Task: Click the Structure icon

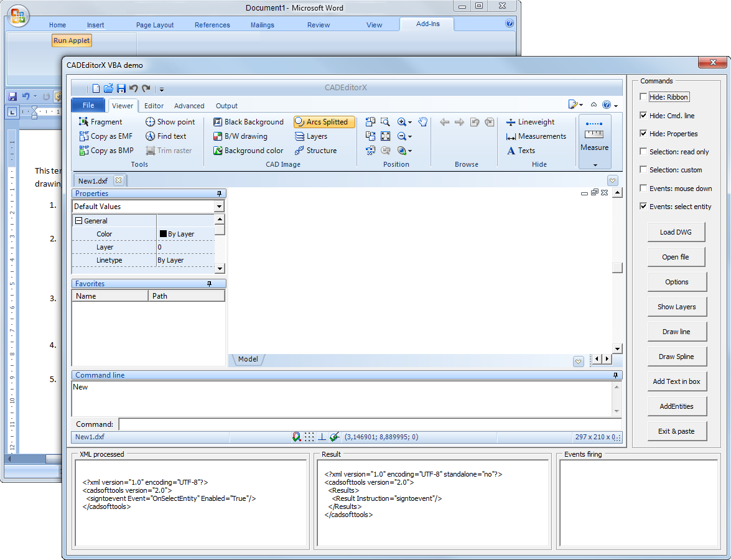Action: click(x=299, y=151)
